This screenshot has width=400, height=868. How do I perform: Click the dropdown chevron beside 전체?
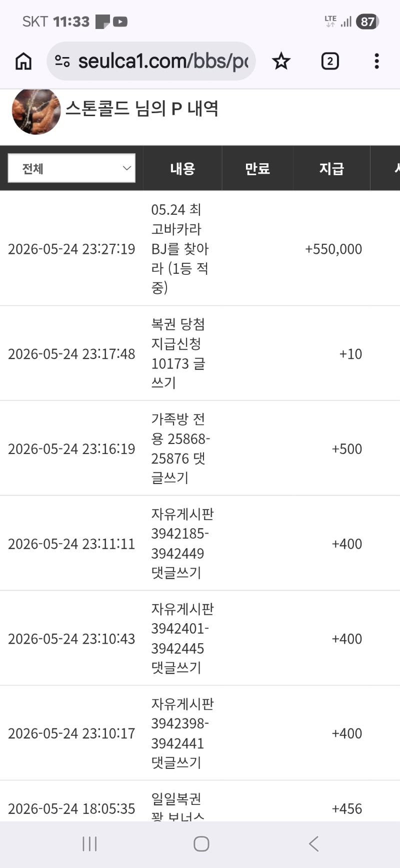pyautogui.click(x=126, y=168)
